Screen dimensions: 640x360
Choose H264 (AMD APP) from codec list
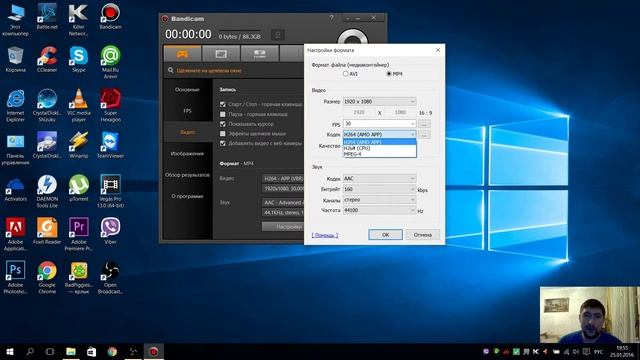(380, 142)
